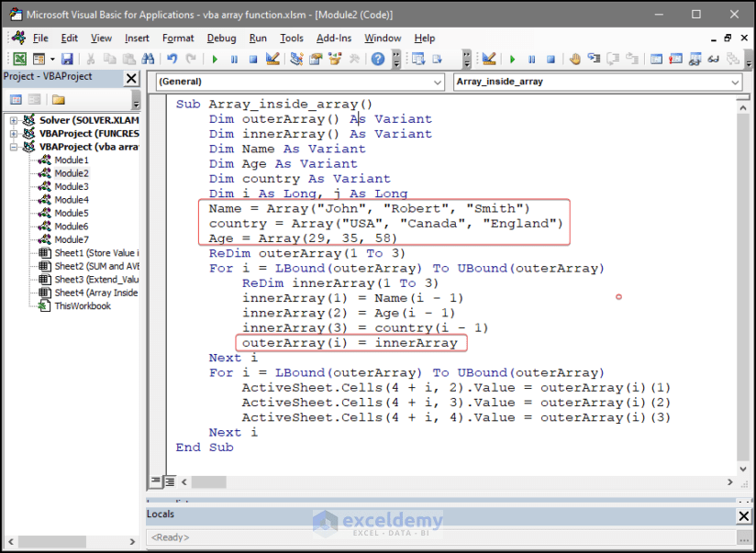Open the Object Browser icon
This screenshot has width=756, height=553.
click(334, 58)
